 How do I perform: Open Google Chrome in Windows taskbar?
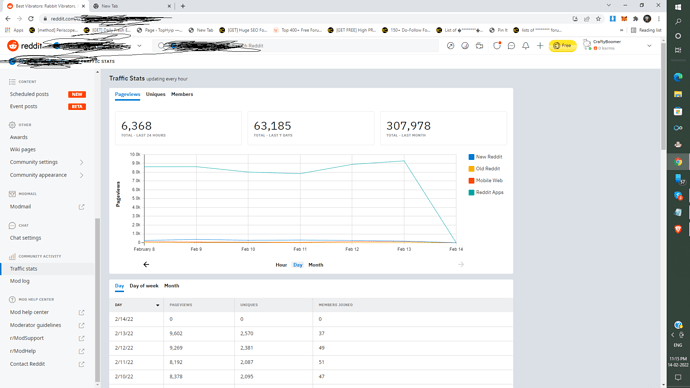(678, 162)
